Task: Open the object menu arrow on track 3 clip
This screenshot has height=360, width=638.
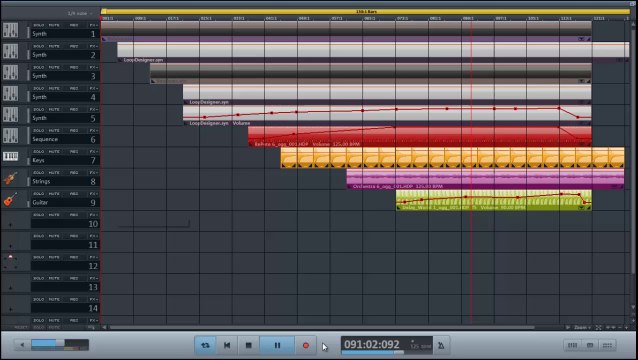Action: (581, 81)
